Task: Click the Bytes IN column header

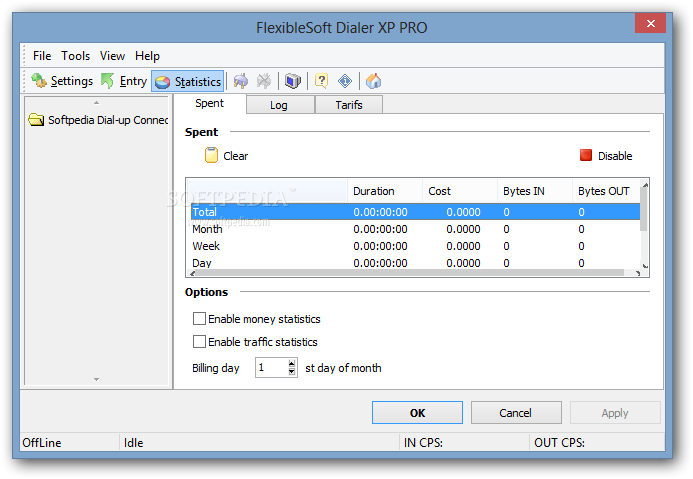Action: point(535,191)
